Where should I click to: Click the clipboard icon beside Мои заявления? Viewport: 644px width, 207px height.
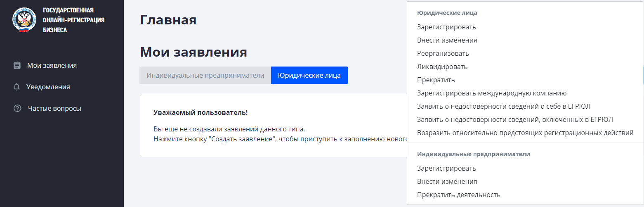(17, 65)
